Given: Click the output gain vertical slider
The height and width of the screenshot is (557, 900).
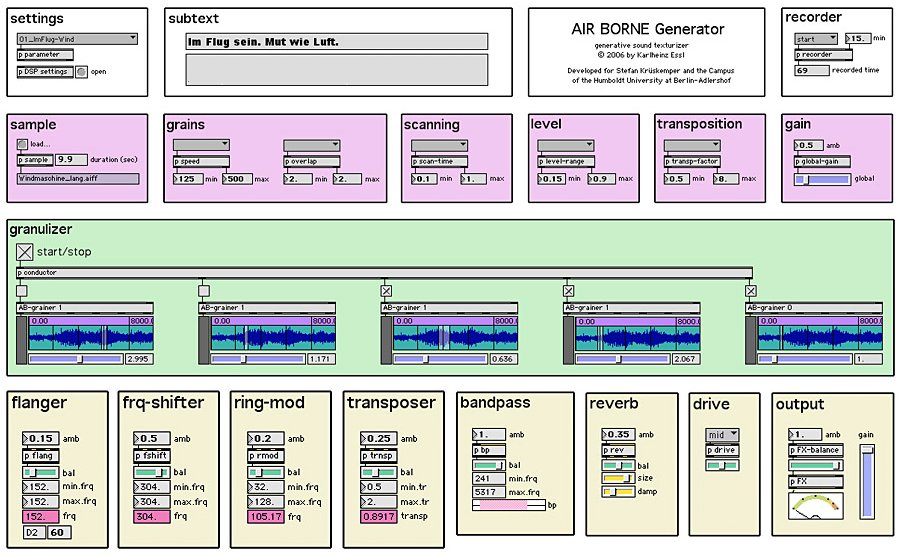Looking at the screenshot, I should click(x=866, y=480).
